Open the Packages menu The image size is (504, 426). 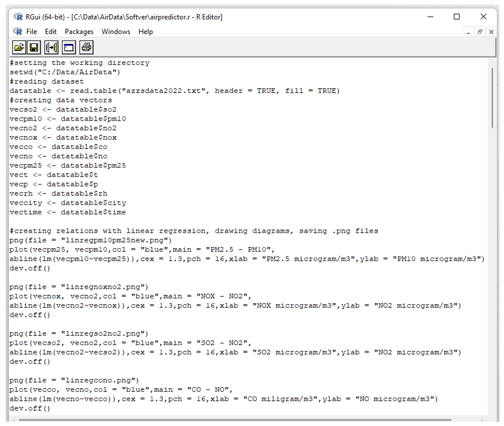coord(79,32)
